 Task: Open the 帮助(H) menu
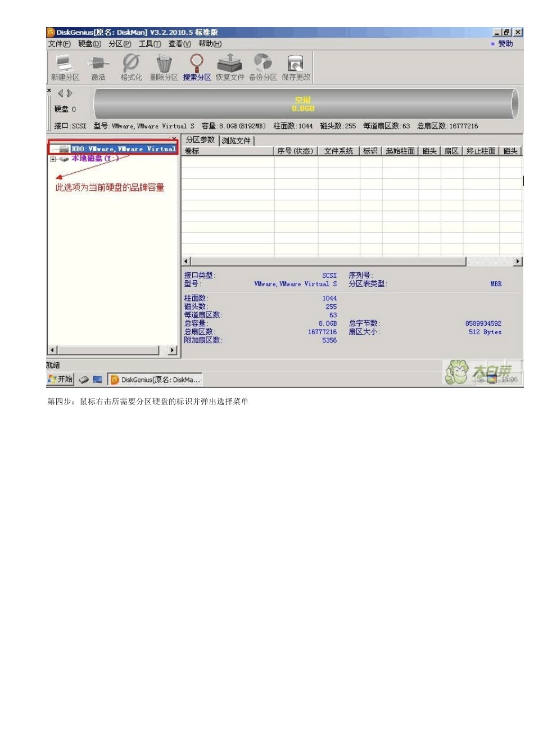(x=210, y=44)
